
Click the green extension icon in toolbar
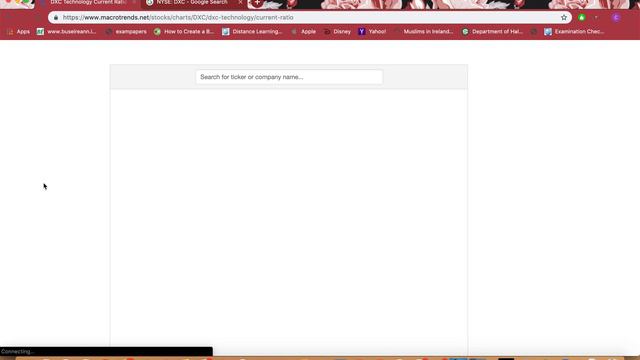point(582,18)
